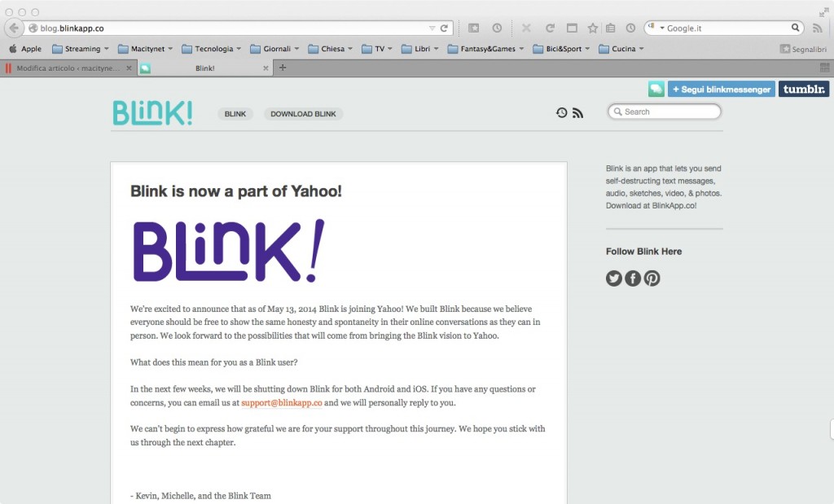Click the support@blinkapp.co email link
834x504 pixels.
pyautogui.click(x=281, y=402)
